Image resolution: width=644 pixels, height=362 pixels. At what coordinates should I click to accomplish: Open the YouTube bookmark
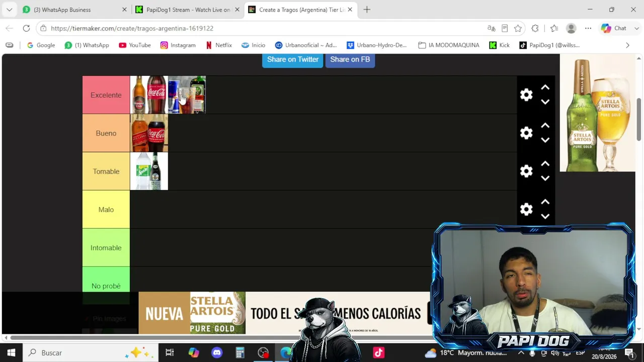click(x=134, y=45)
